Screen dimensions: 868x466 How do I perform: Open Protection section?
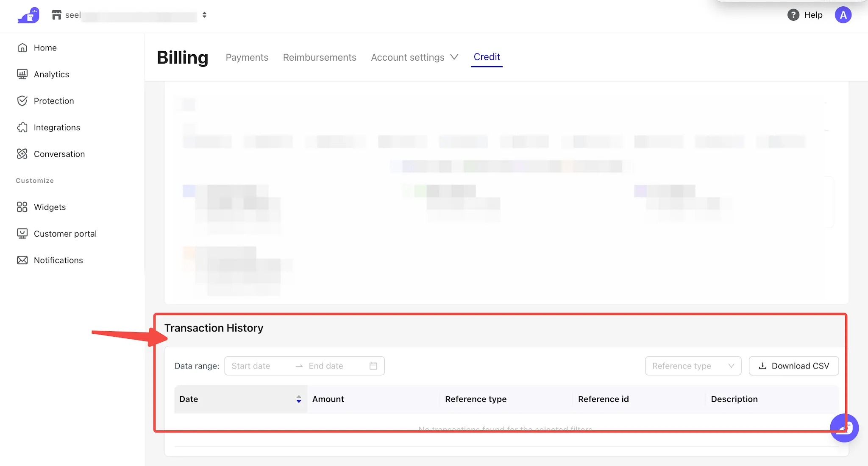pyautogui.click(x=54, y=100)
